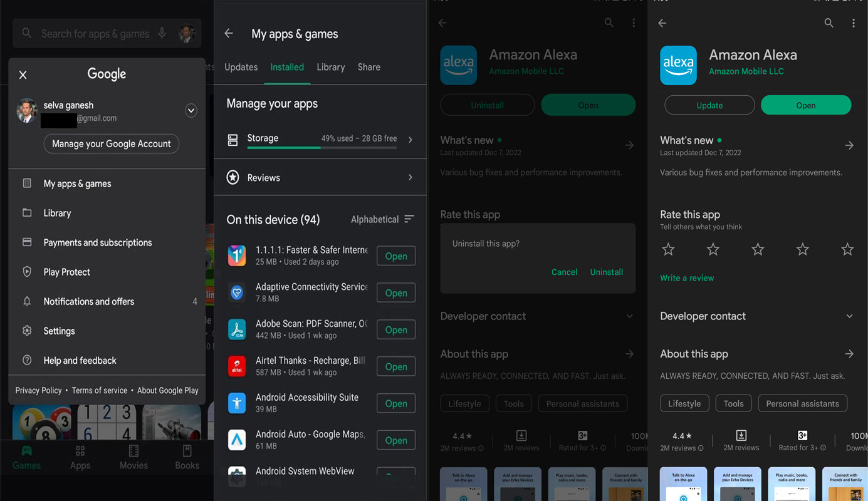868x501 pixels.
Task: Switch to the Books tab in bottom navigation
Action: pyautogui.click(x=187, y=458)
